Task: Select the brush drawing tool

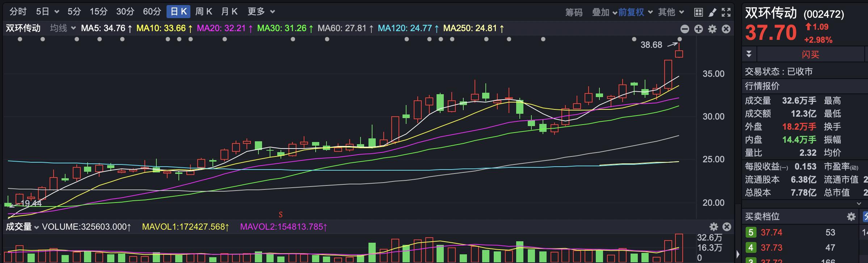Action: click(x=712, y=12)
